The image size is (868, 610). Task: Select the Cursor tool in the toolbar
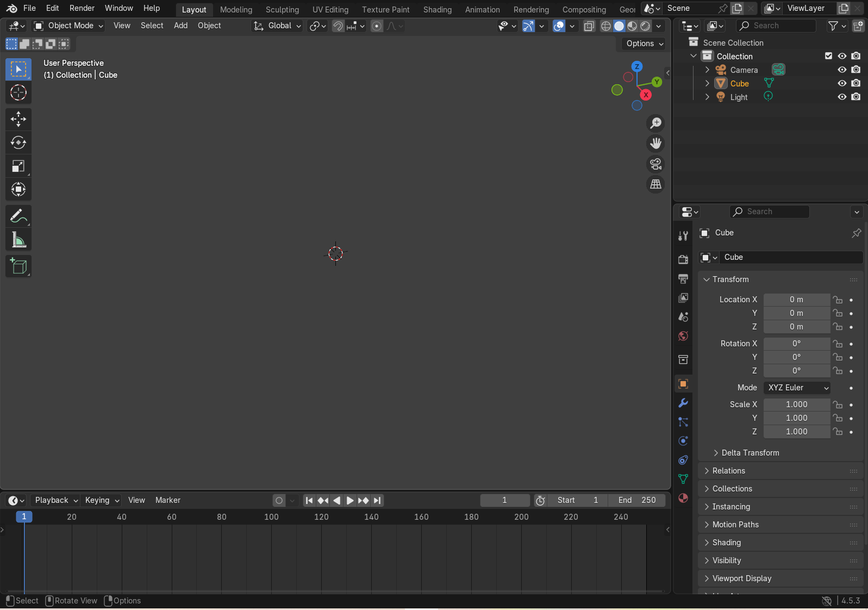pyautogui.click(x=18, y=92)
